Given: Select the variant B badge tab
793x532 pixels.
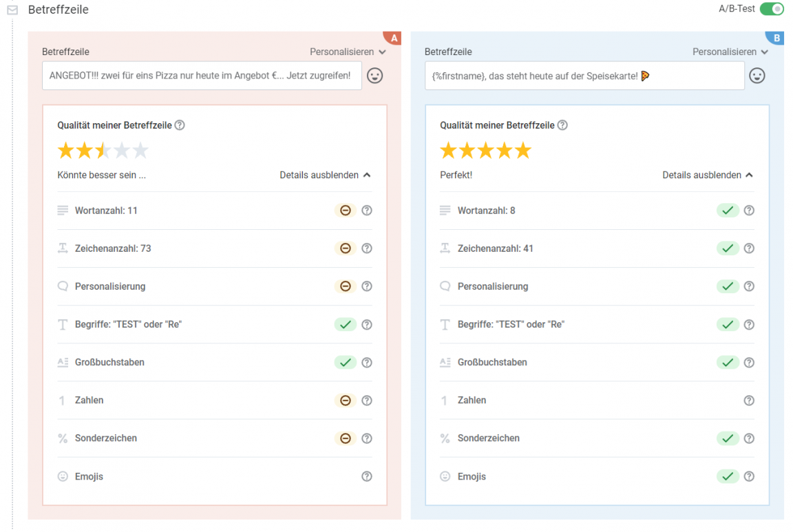Looking at the screenshot, I should point(776,37).
